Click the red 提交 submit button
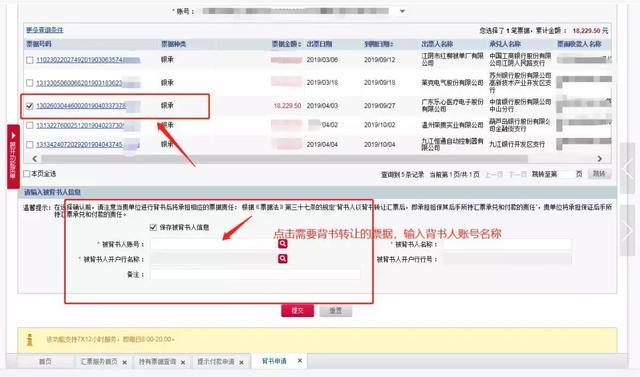 [298, 310]
